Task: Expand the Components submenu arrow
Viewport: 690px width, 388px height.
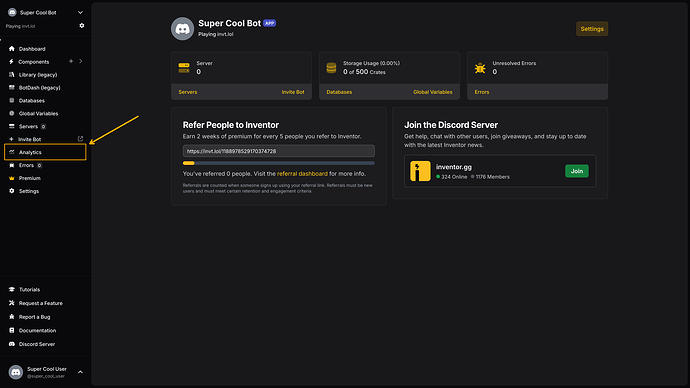Action: [x=81, y=62]
